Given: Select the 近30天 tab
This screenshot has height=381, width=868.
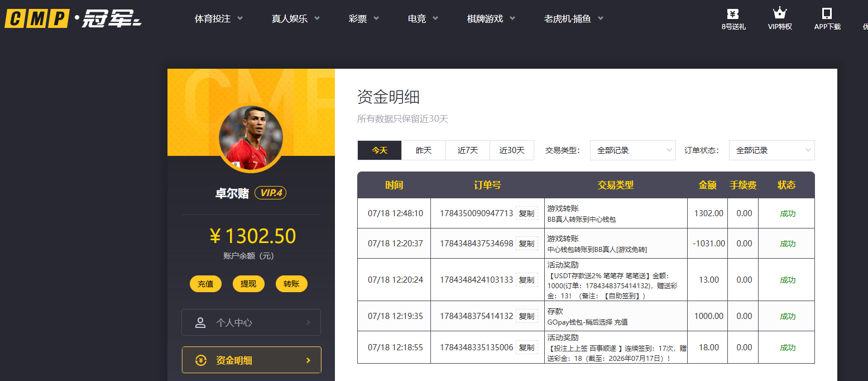Looking at the screenshot, I should [x=512, y=150].
